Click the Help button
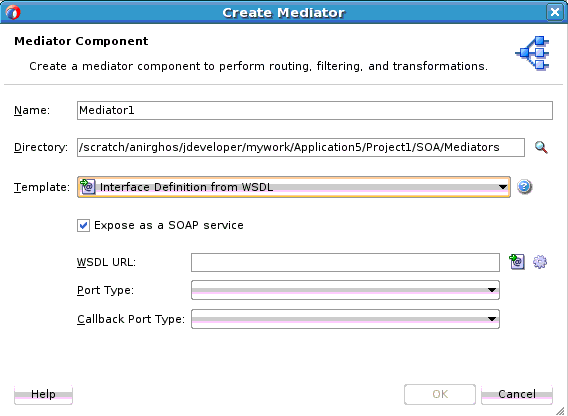The width and height of the screenshot is (568, 416). (x=43, y=394)
